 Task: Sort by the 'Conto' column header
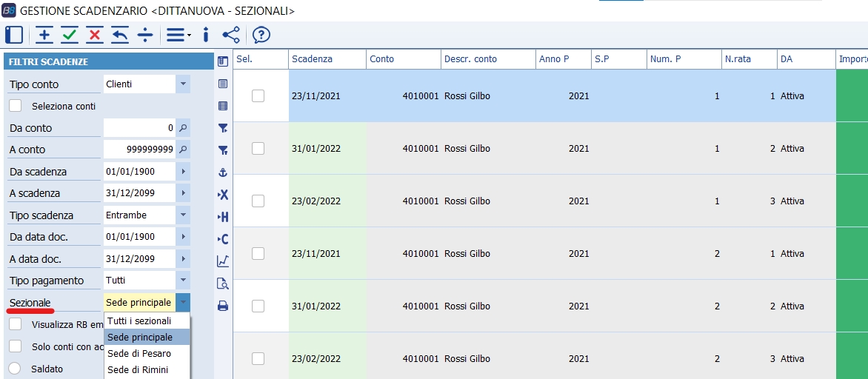point(404,58)
